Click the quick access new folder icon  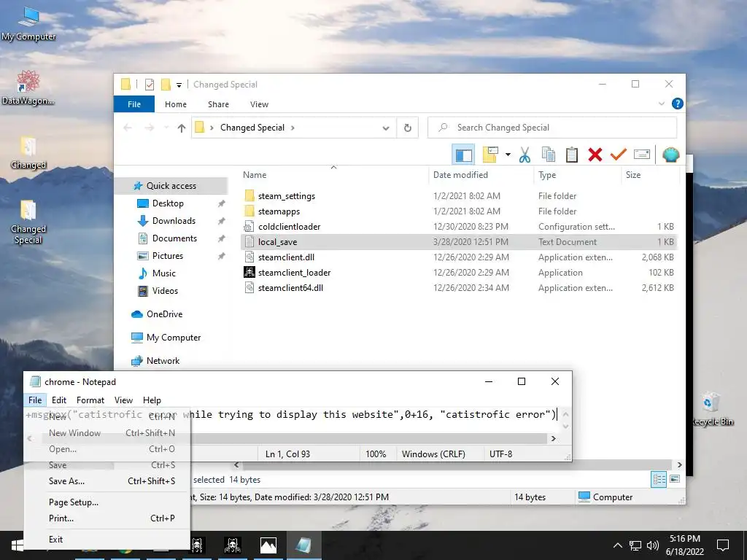tap(166, 85)
